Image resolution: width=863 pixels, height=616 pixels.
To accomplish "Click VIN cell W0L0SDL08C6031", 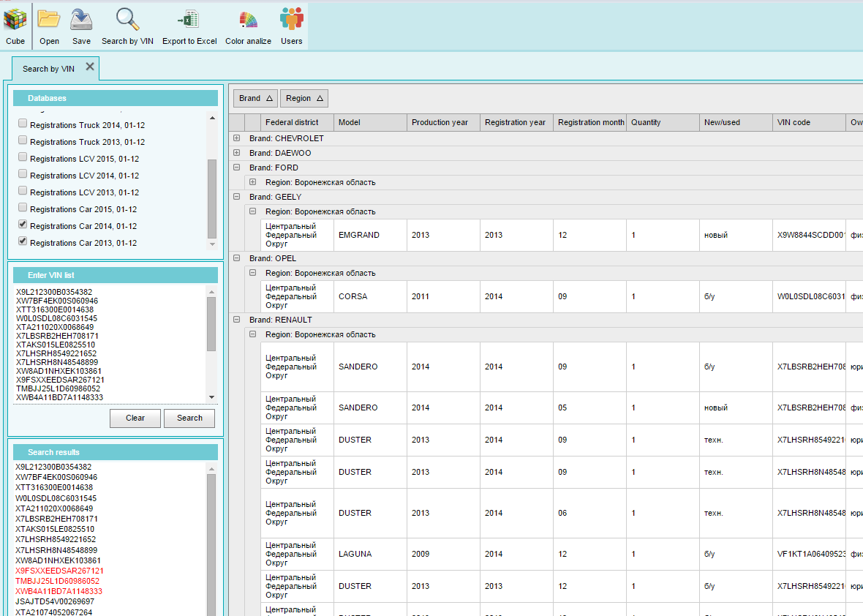I will tap(809, 297).
